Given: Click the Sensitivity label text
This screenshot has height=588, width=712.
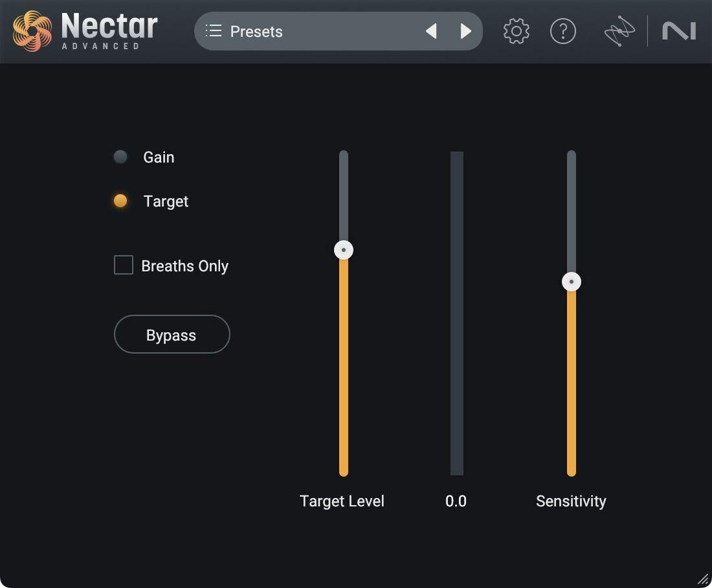Looking at the screenshot, I should coord(571,501).
